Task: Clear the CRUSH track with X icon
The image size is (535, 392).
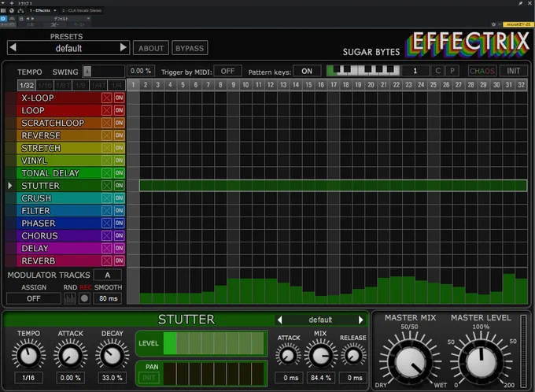Action: pos(106,198)
